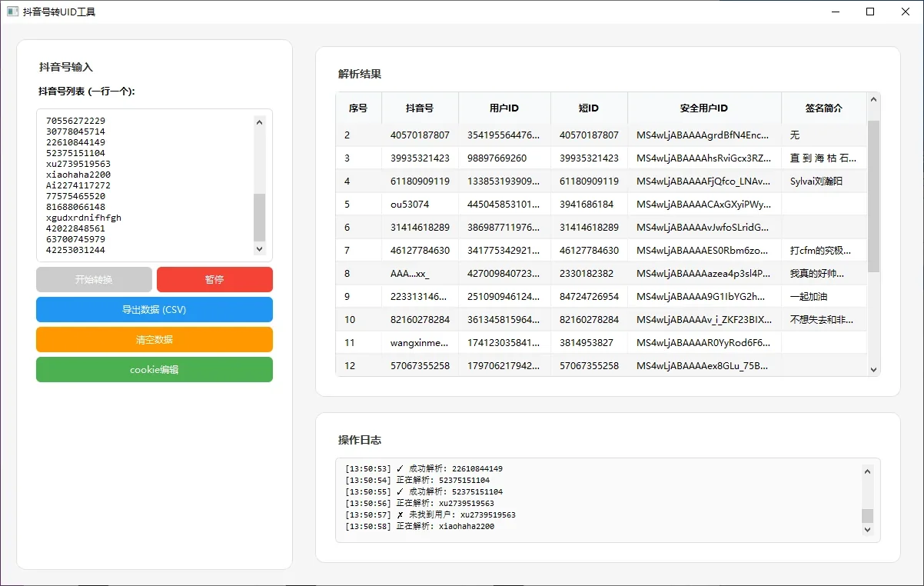Select the ou53074 cell in the results table
The width and height of the screenshot is (924, 586).
(x=420, y=204)
